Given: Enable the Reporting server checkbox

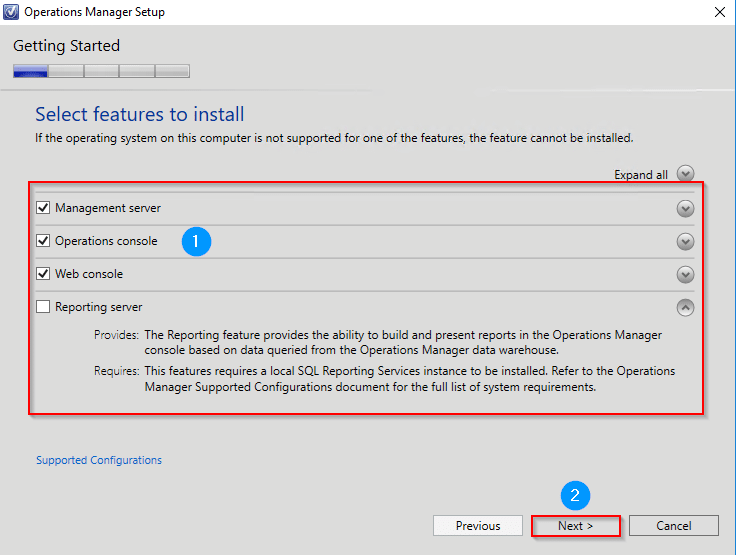Looking at the screenshot, I should tap(43, 307).
